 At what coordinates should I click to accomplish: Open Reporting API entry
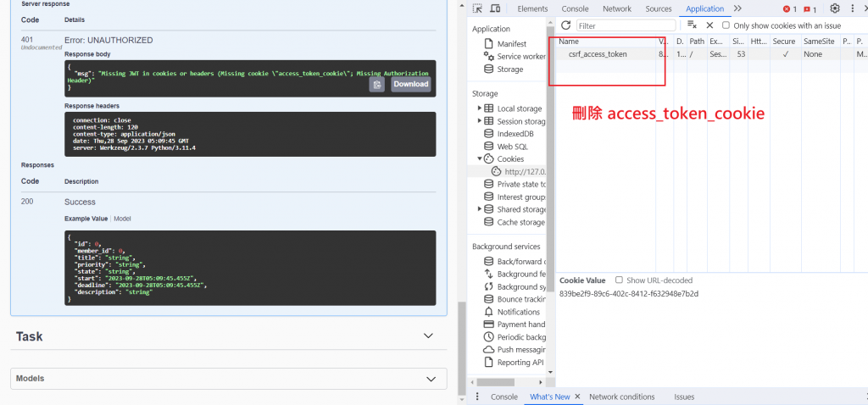coord(513,363)
